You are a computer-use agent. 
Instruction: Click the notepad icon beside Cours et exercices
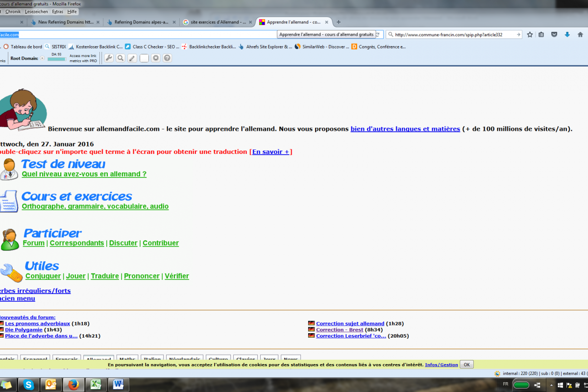point(9,201)
